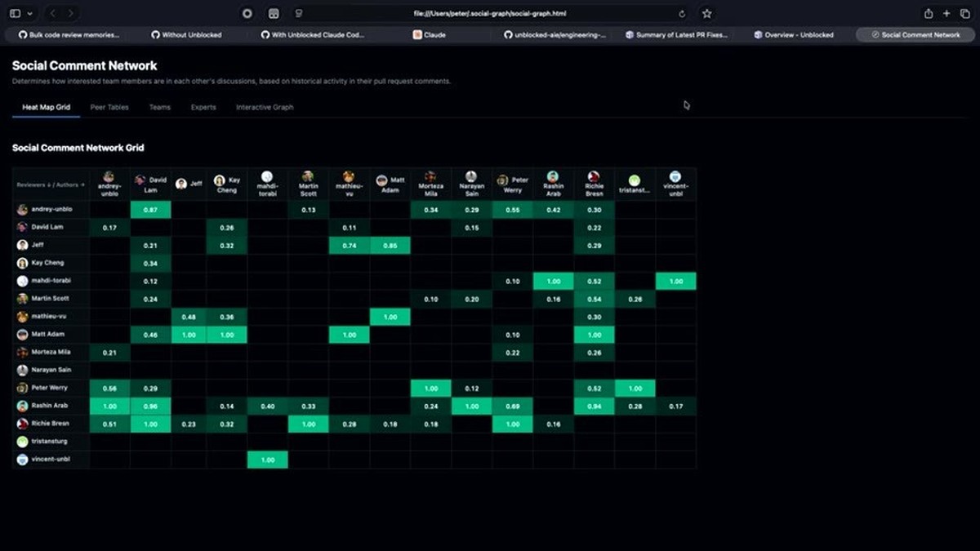
Task: Go forward with the forward arrow
Action: tap(71, 14)
